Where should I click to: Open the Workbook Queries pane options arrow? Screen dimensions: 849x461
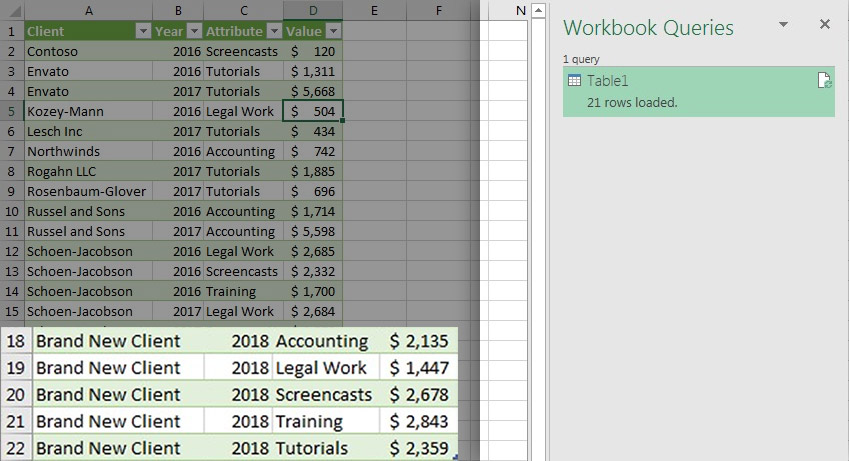(783, 24)
